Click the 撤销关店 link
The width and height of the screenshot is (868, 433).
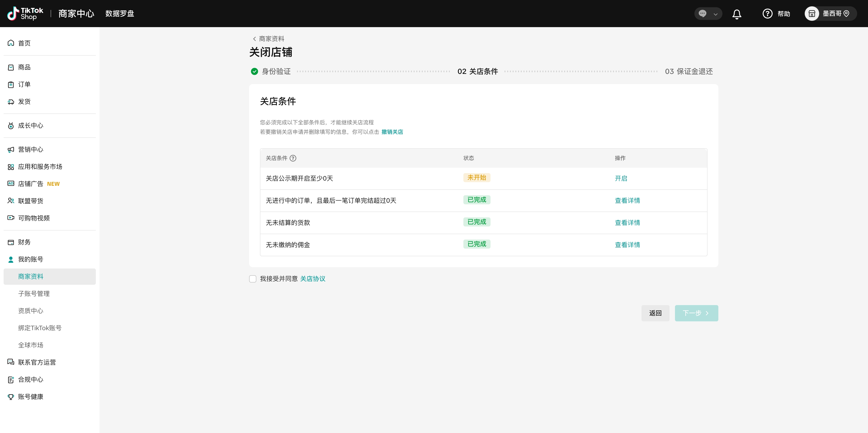tap(392, 132)
